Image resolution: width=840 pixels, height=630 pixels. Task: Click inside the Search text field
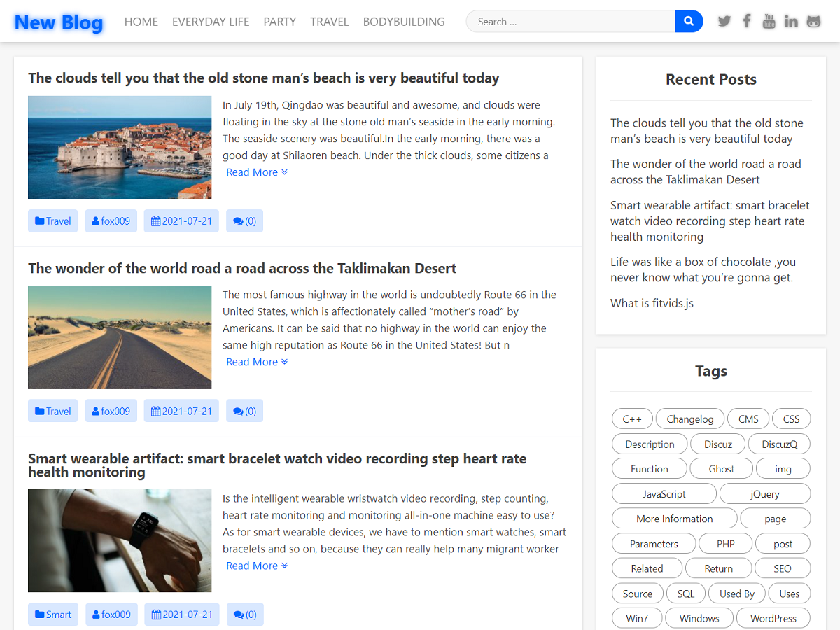[x=570, y=22]
